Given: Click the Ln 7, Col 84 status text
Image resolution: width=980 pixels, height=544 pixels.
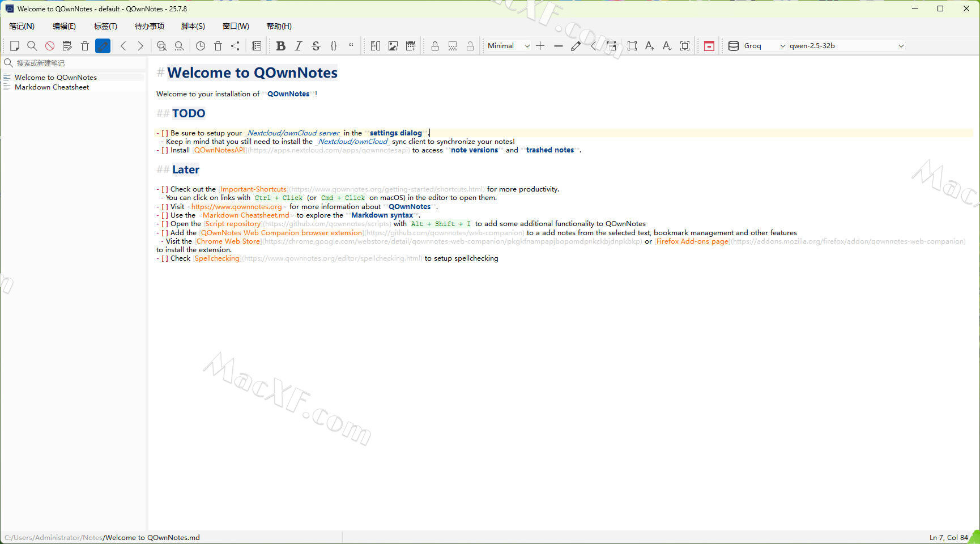Looking at the screenshot, I should click(948, 538).
